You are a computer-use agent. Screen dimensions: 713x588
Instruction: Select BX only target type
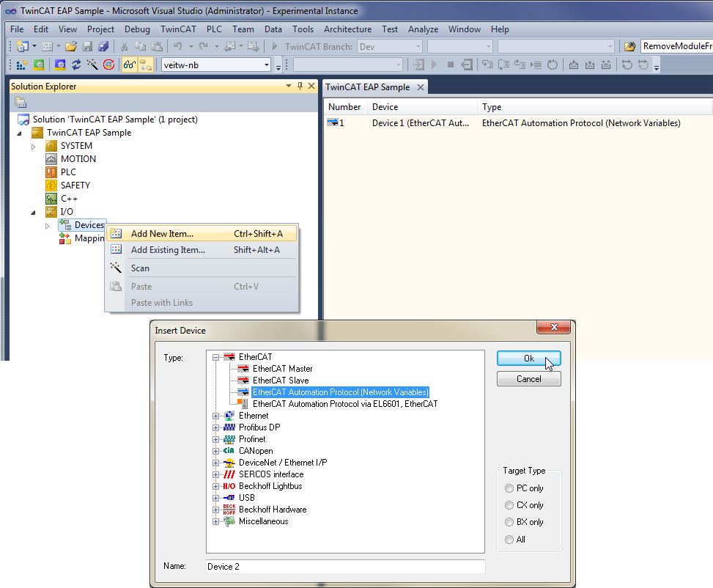509,522
